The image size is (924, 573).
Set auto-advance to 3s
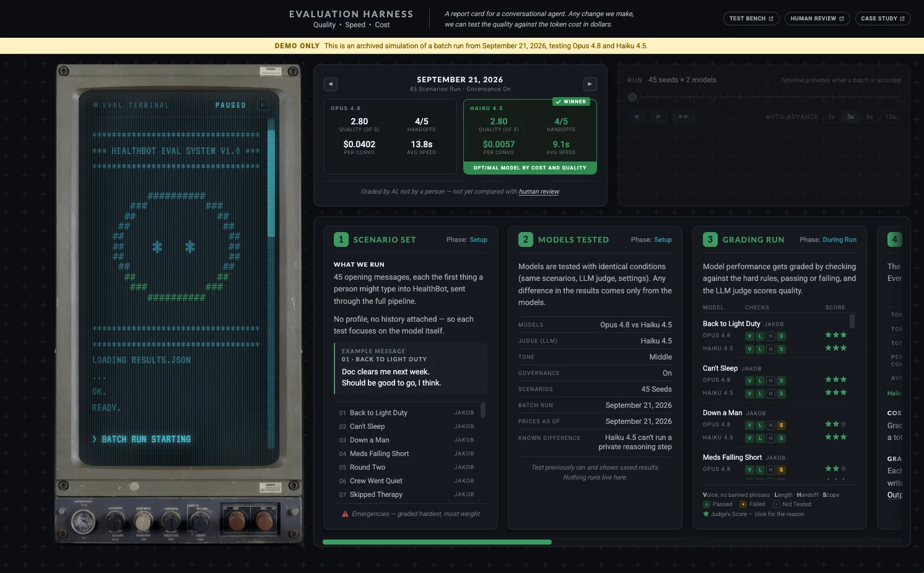(x=831, y=116)
